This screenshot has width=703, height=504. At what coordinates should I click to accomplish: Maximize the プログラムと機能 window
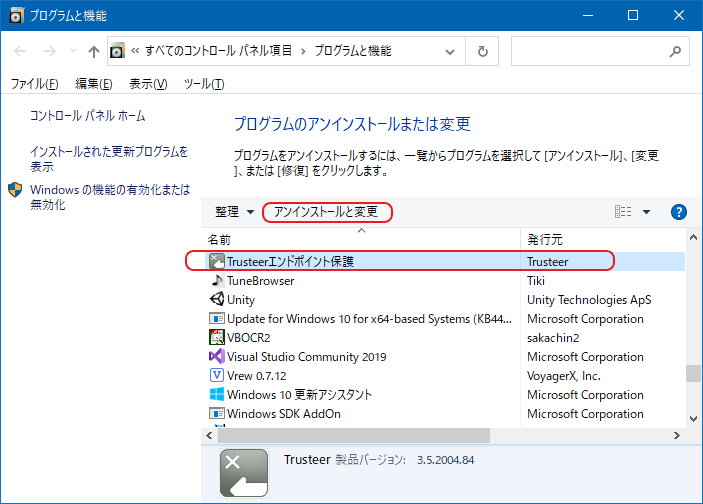pos(633,15)
